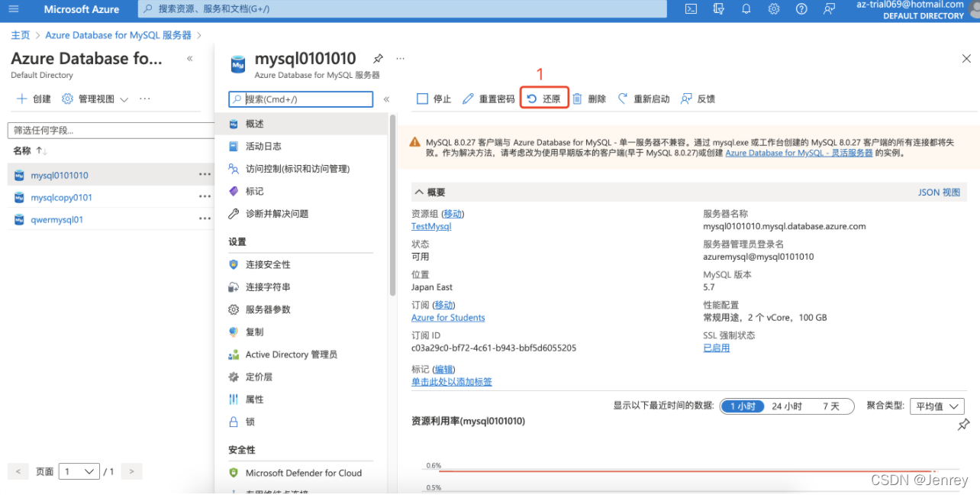Open context menu for qwermysql01 row
The width and height of the screenshot is (980, 495).
tap(205, 219)
